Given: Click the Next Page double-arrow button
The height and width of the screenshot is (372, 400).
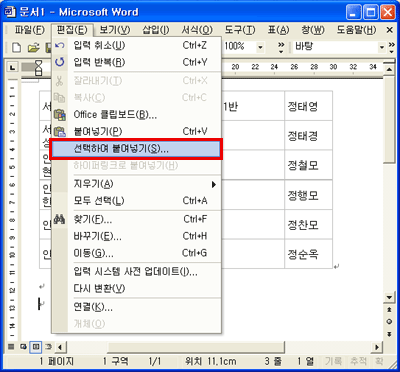Looking at the screenshot, I should point(389,334).
